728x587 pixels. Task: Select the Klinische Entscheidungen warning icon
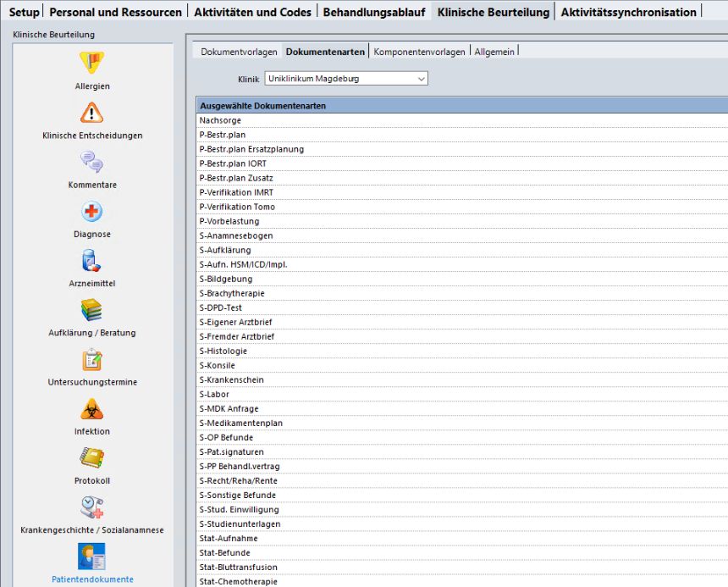pos(91,113)
